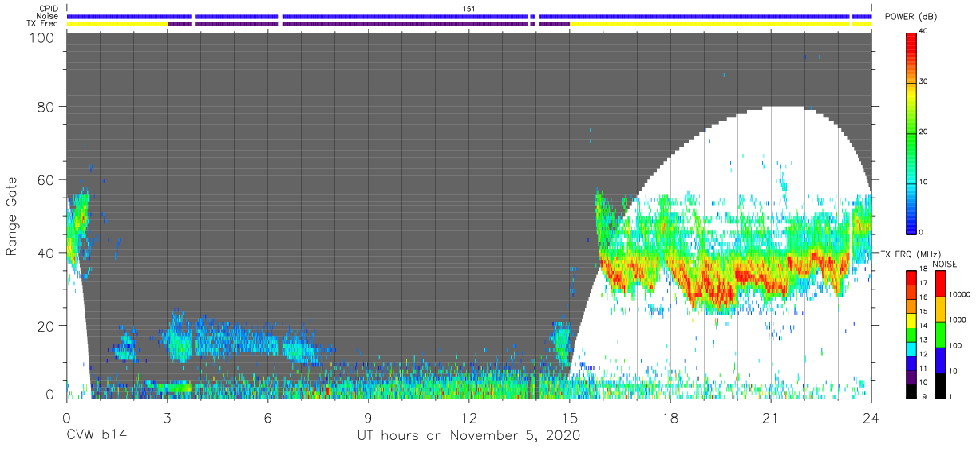The width and height of the screenshot is (980, 452).
Task: Click the cyan 12 MHz swatch in TX frequency legend
Action: [x=911, y=349]
